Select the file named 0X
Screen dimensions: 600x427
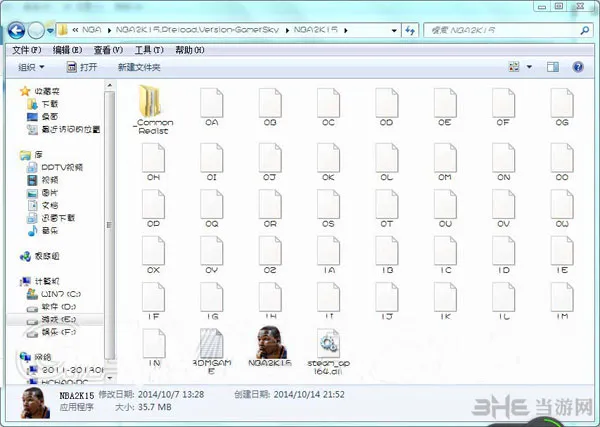coord(153,255)
